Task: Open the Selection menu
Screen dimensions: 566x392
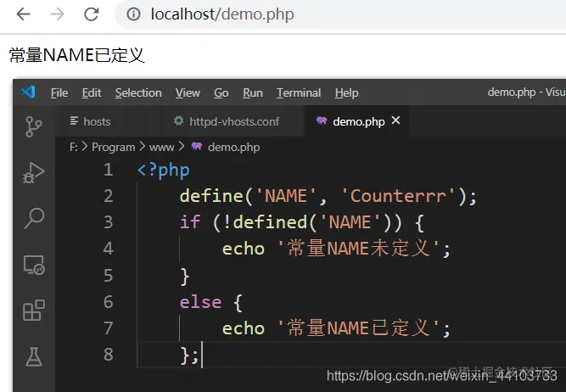Action: point(138,93)
